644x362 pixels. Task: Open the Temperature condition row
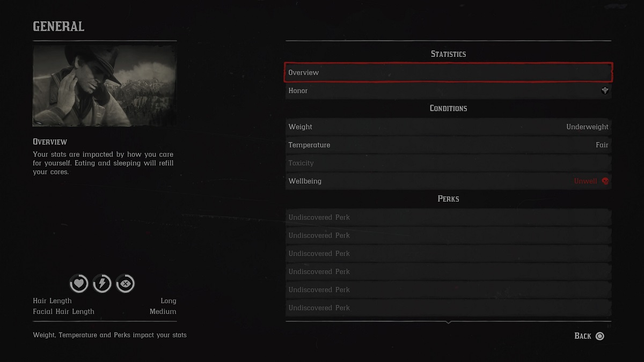(448, 145)
